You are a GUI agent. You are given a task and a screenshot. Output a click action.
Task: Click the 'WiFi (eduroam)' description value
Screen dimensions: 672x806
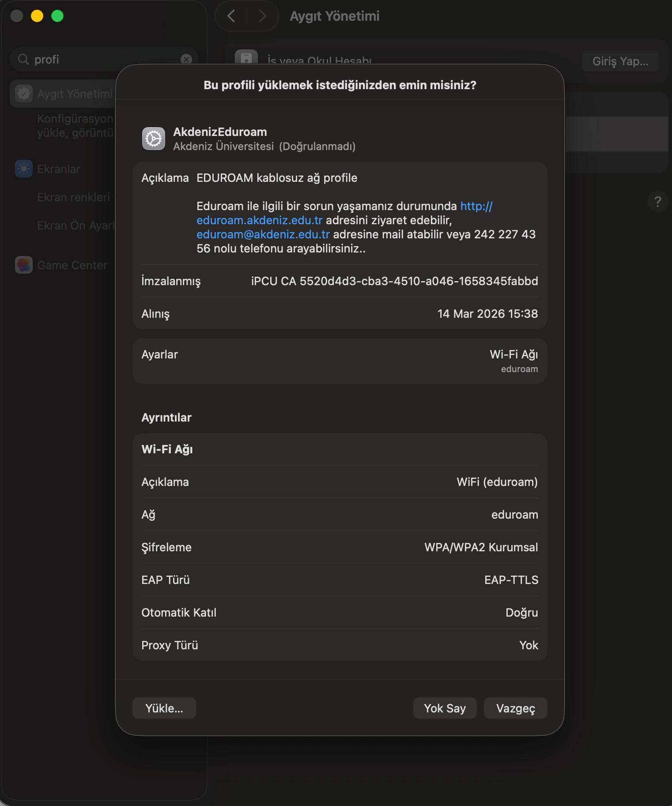coord(497,482)
